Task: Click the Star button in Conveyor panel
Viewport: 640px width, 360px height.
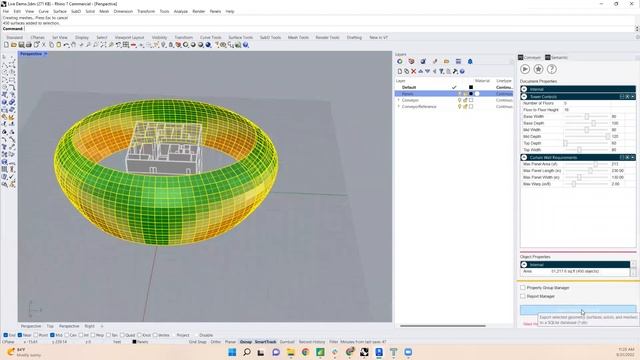Action: [538, 69]
